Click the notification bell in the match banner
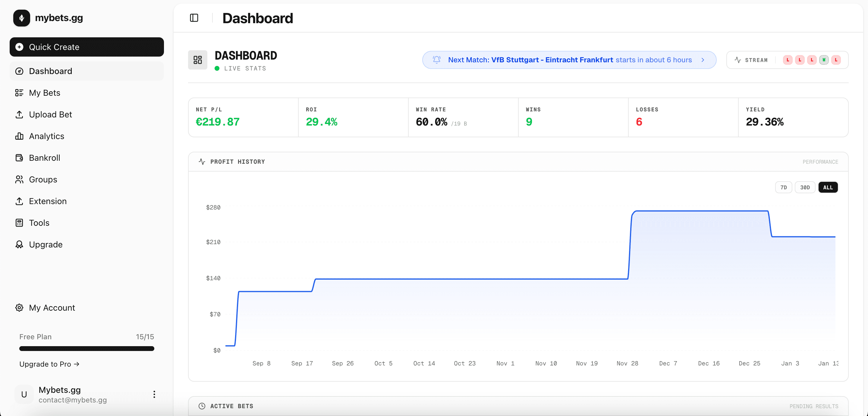 tap(437, 60)
